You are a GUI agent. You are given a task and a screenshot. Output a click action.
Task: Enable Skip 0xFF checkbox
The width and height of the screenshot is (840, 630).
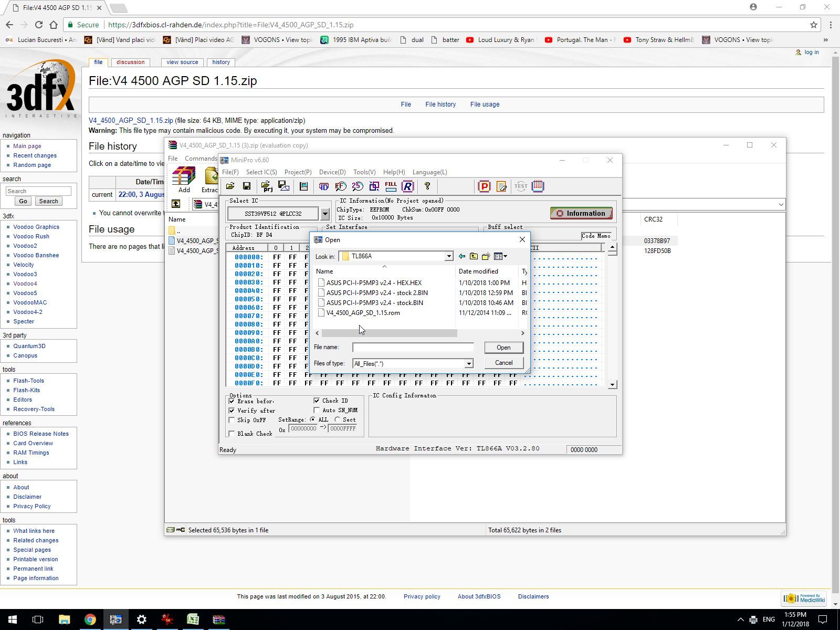232,420
